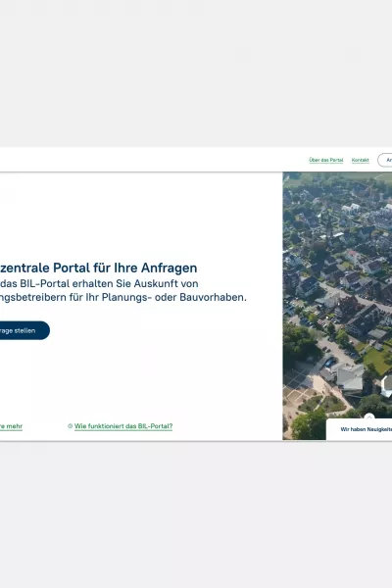Image resolution: width=392 pixels, height=588 pixels.
Task: Open the Kontakt link in header
Action: pyautogui.click(x=360, y=160)
